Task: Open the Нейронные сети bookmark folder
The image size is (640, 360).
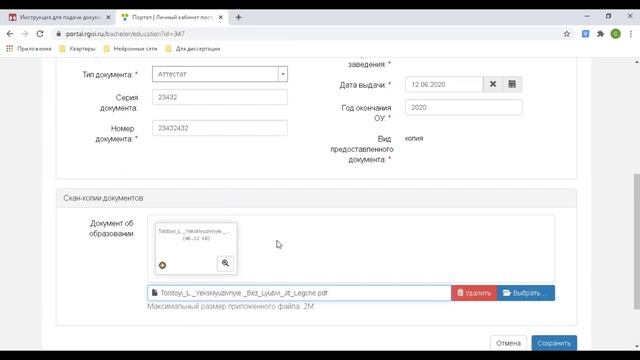Action: click(130, 49)
